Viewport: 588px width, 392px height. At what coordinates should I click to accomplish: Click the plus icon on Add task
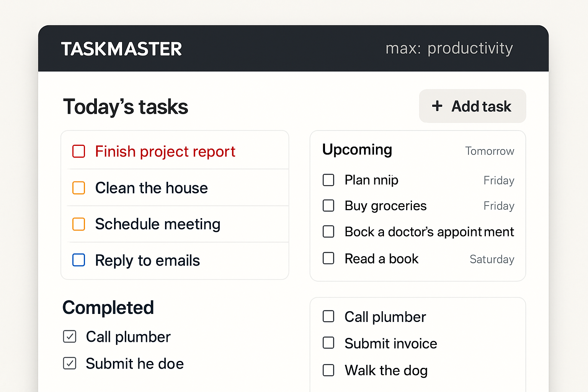pyautogui.click(x=437, y=106)
